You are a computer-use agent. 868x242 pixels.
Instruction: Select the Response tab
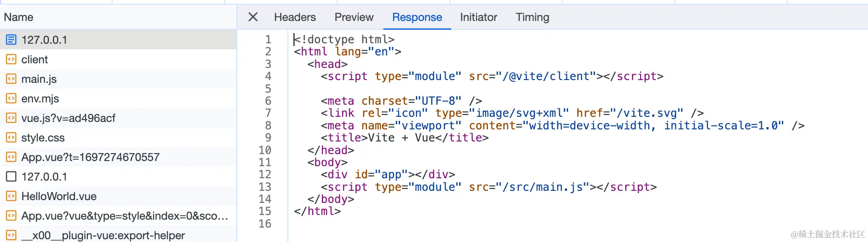[x=417, y=17]
